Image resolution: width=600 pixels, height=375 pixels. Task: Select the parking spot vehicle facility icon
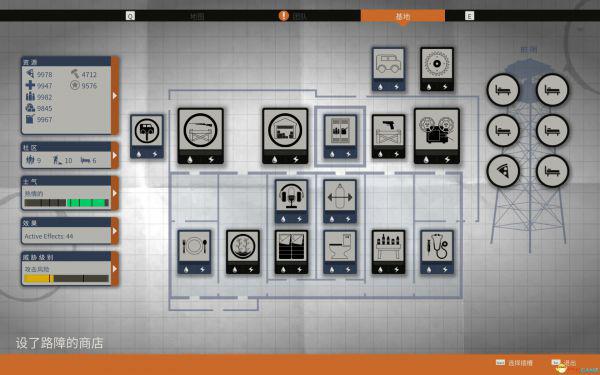point(147,136)
